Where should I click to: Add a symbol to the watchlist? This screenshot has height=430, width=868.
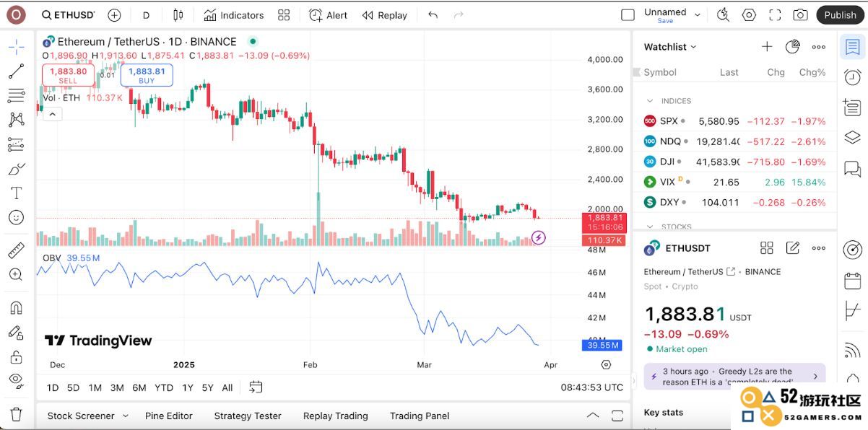(x=767, y=47)
